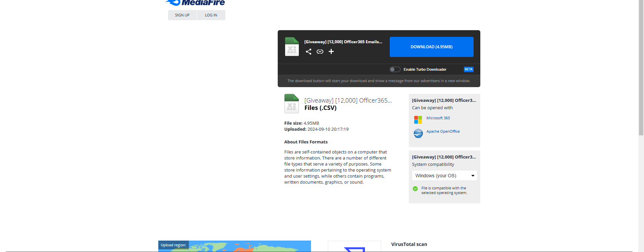The width and height of the screenshot is (644, 252).
Task: Open the Windows (your OS) dropdown
Action: (x=444, y=176)
